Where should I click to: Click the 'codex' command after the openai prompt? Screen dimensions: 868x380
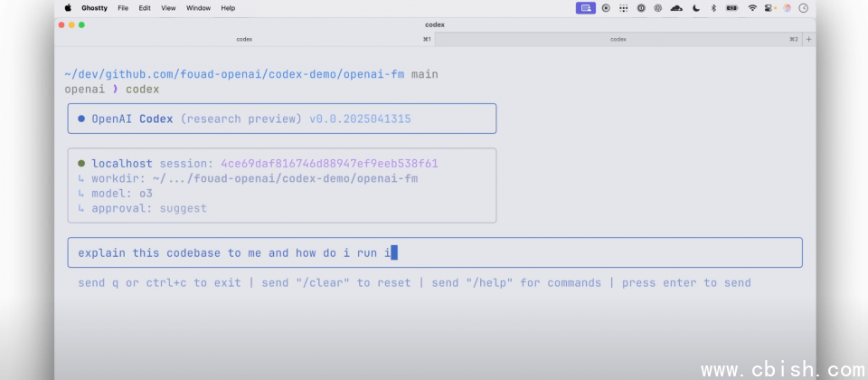tap(142, 90)
